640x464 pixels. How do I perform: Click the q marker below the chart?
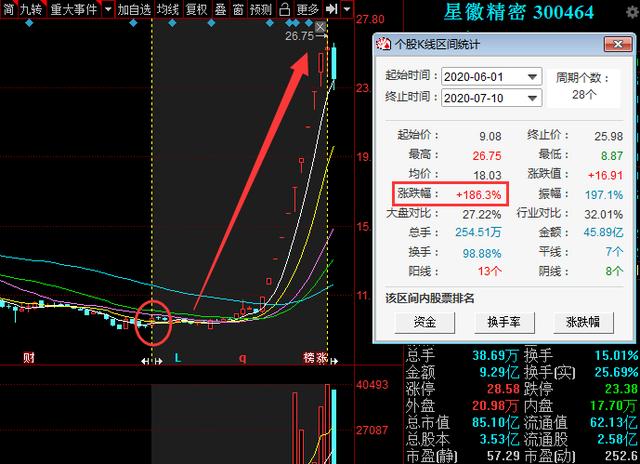tap(242, 358)
